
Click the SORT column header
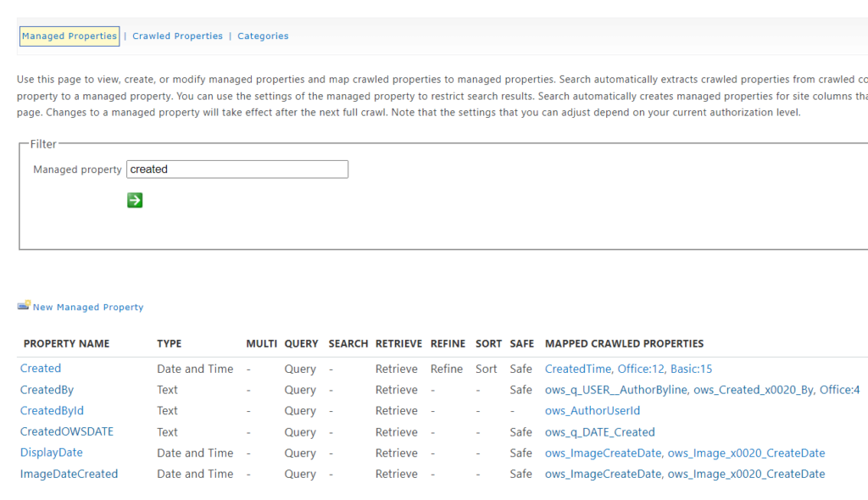pyautogui.click(x=488, y=344)
